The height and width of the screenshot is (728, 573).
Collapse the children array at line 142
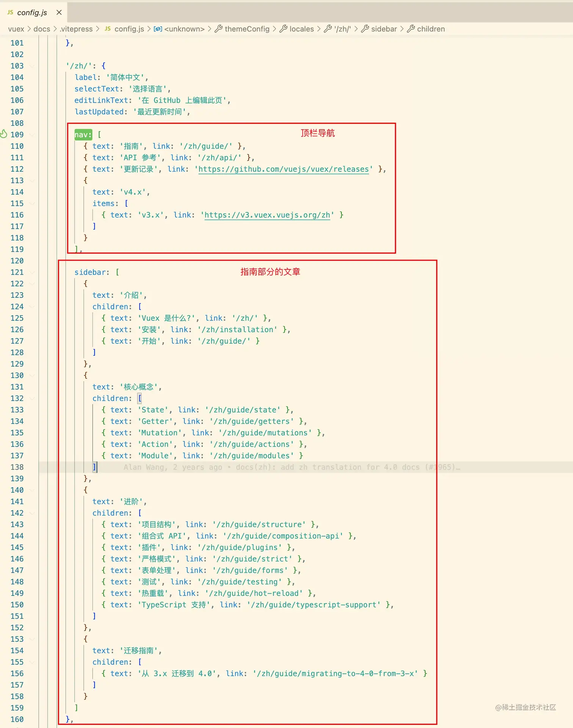(x=32, y=513)
